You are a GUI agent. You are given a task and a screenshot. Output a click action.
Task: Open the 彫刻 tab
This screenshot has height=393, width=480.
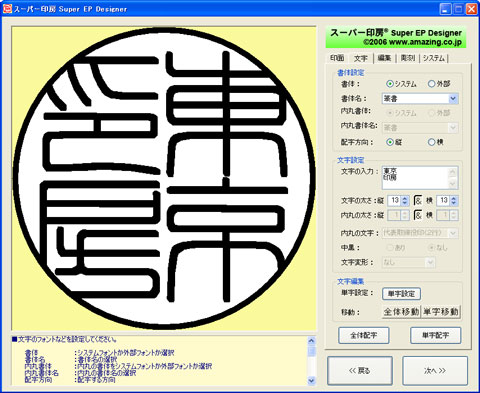(x=408, y=58)
